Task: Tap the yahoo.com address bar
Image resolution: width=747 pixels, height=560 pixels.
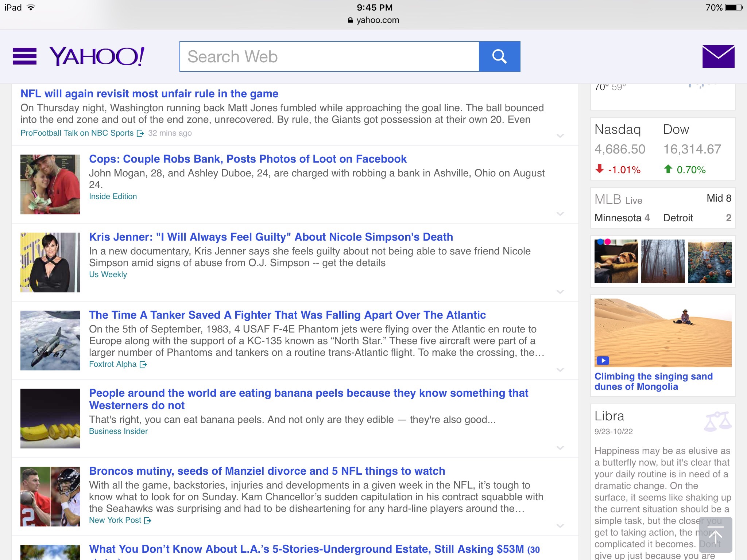Action: point(373,20)
